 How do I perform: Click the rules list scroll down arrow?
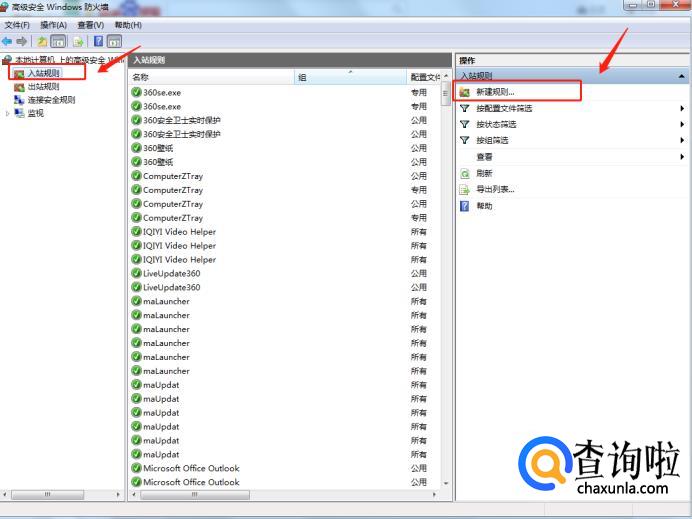(x=446, y=483)
